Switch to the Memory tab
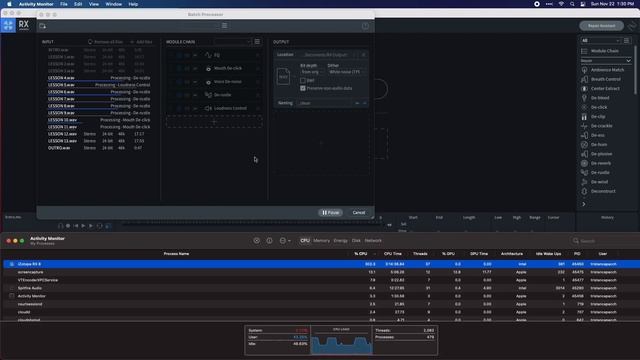 (x=322, y=241)
